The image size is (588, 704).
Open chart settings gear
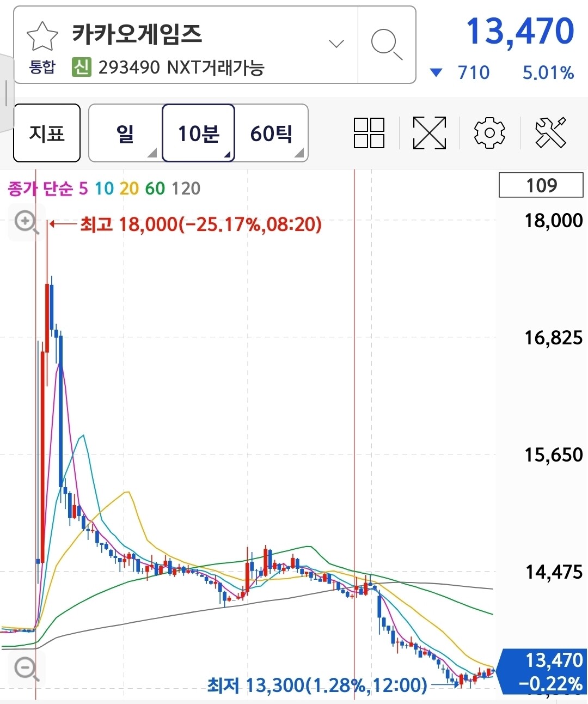(489, 133)
